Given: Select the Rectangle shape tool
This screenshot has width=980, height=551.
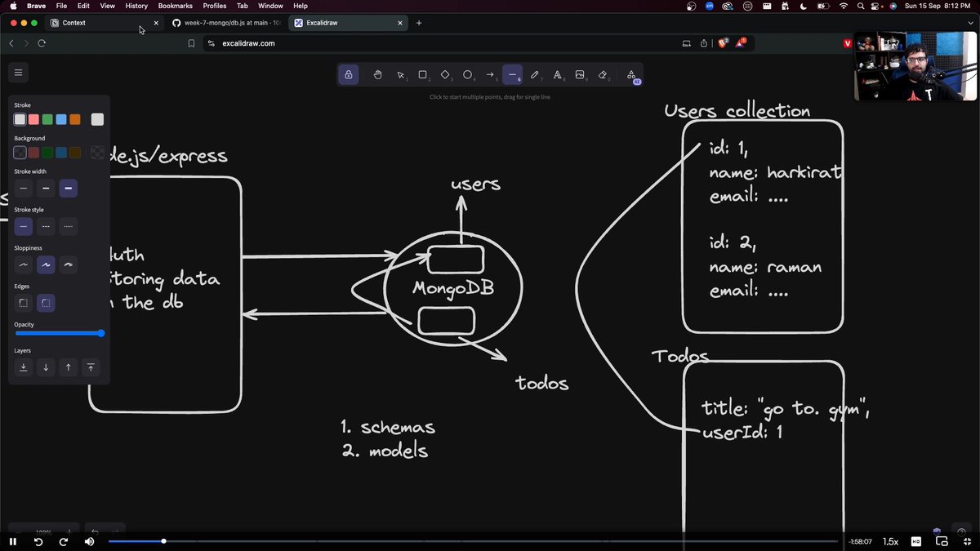Looking at the screenshot, I should 423,75.
